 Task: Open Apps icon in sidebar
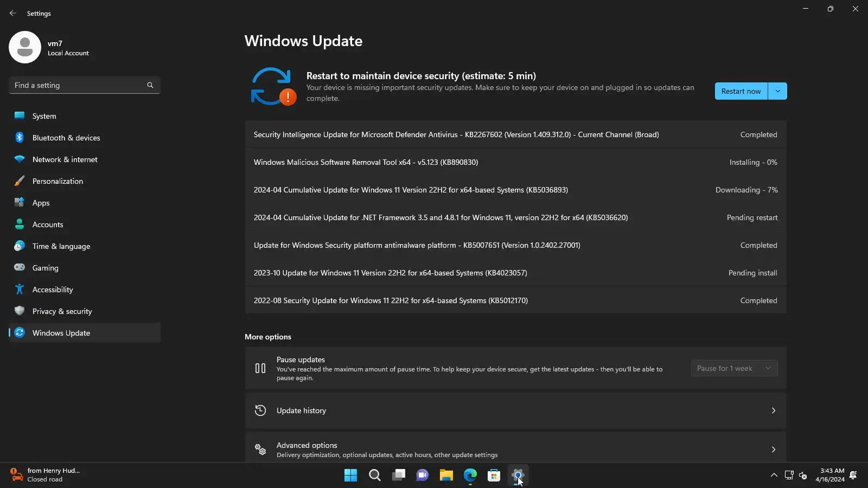pos(20,202)
